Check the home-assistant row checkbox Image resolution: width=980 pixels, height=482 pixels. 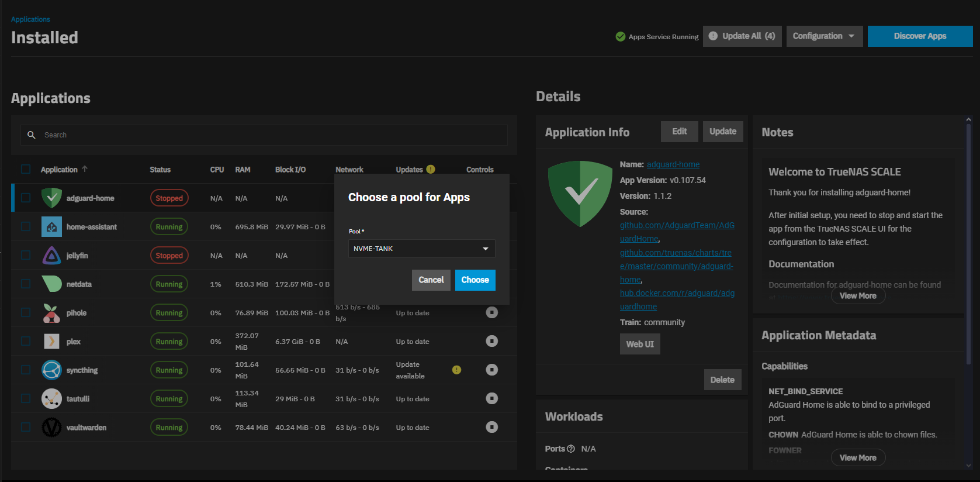(x=26, y=226)
